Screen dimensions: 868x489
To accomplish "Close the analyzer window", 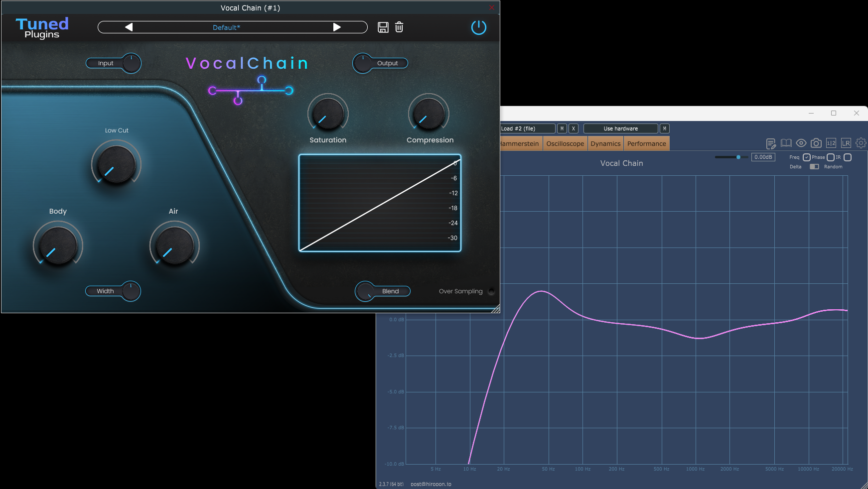I will click(x=857, y=113).
